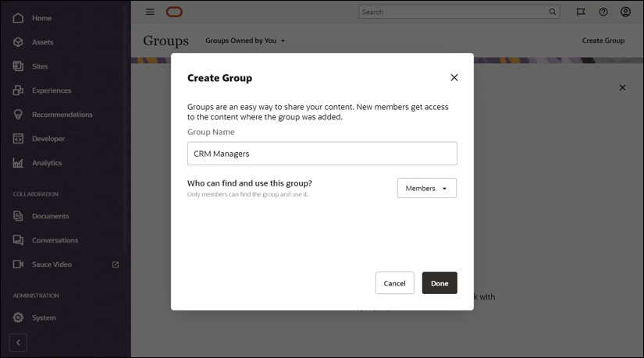Screen dimensions: 644x358
Task: Select the Documents menu label
Action: tap(51, 216)
